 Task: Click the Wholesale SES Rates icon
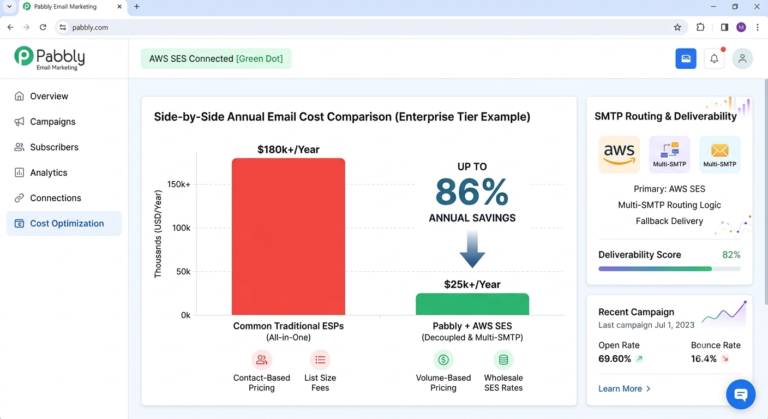503,360
